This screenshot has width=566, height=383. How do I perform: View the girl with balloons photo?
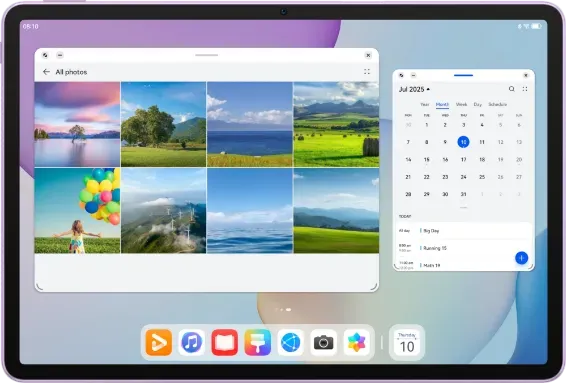pos(77,210)
